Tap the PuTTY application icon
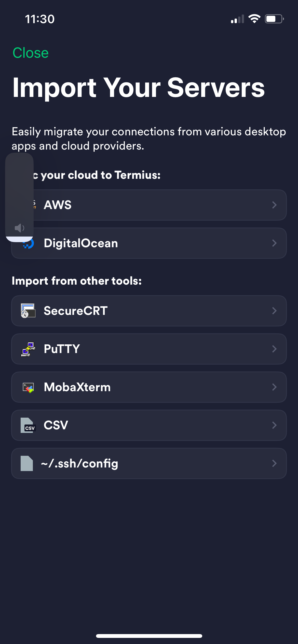Screen dimensions: 298x644 coord(28,349)
